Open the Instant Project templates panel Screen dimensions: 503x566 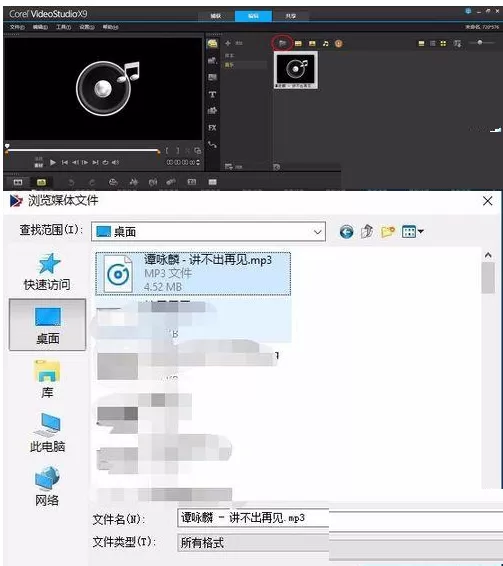[x=212, y=61]
